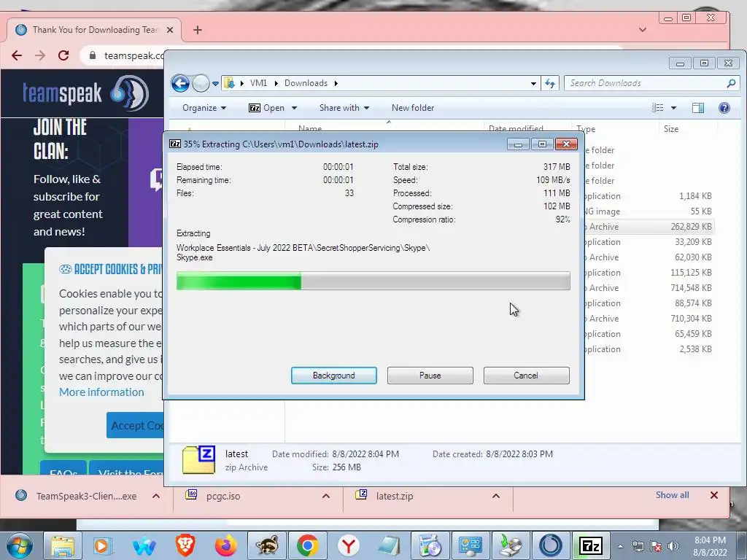Open Firefox from the taskbar
Viewport: 747px width, 560px height.
pos(226,545)
